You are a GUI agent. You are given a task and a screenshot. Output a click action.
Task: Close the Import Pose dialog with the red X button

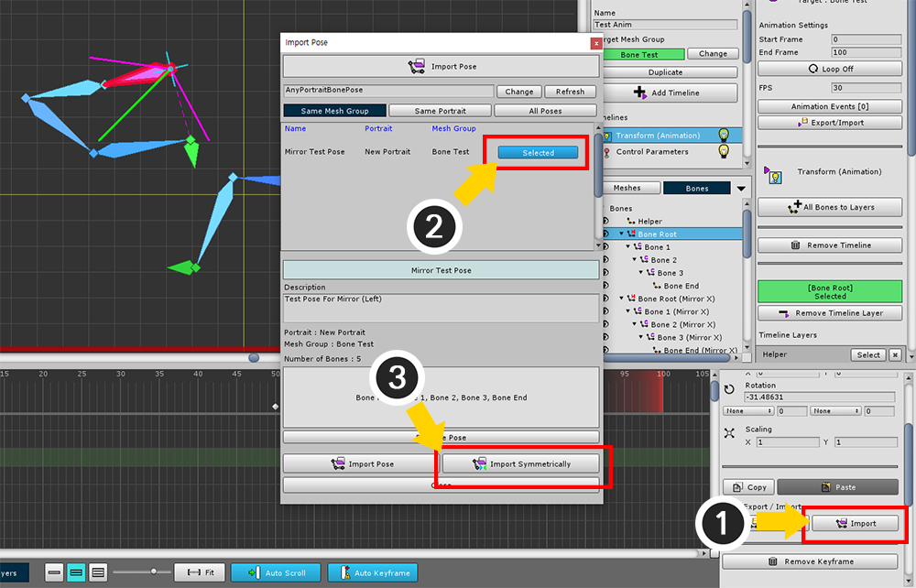coord(596,43)
